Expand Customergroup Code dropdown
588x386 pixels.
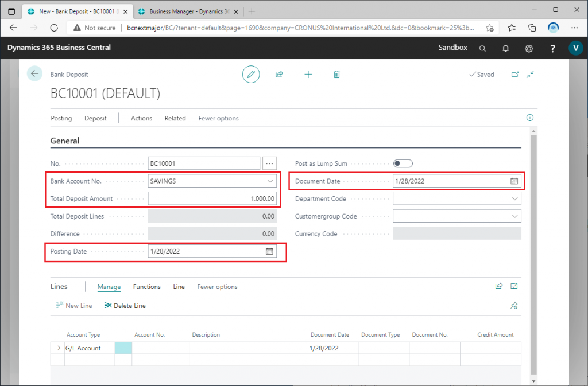point(514,216)
